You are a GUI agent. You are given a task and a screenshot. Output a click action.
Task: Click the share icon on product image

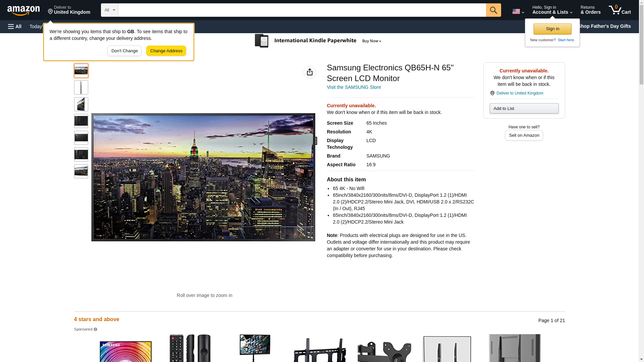tap(310, 72)
